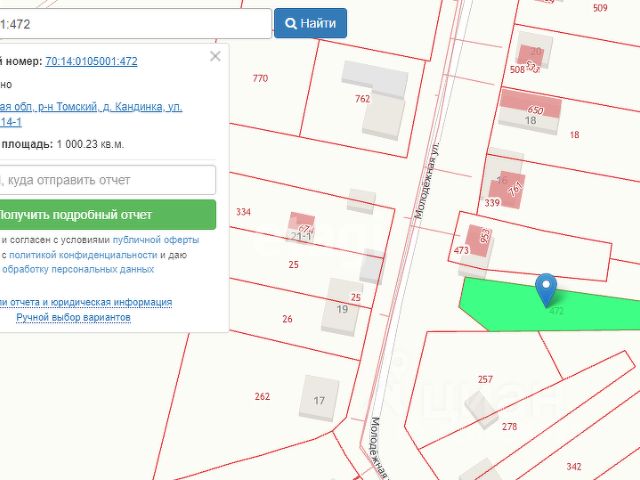This screenshot has width=640, height=480.
Task: Click the Молодежная ул. street label
Action: point(426,180)
